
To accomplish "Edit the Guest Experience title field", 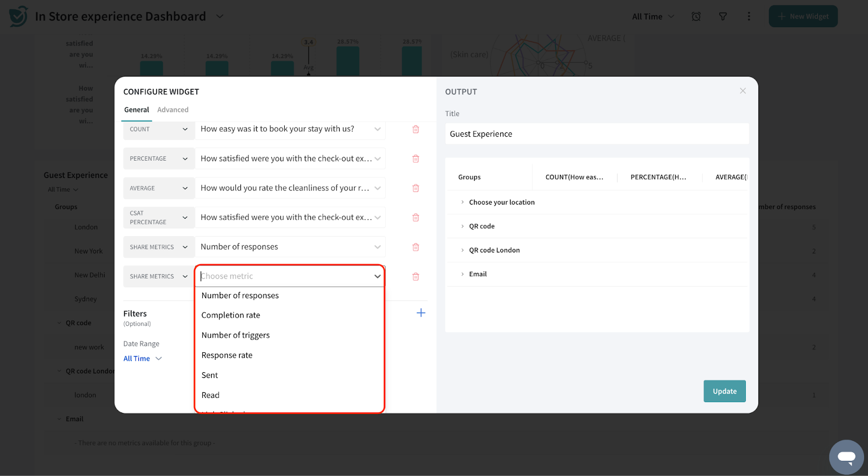I will [x=597, y=134].
